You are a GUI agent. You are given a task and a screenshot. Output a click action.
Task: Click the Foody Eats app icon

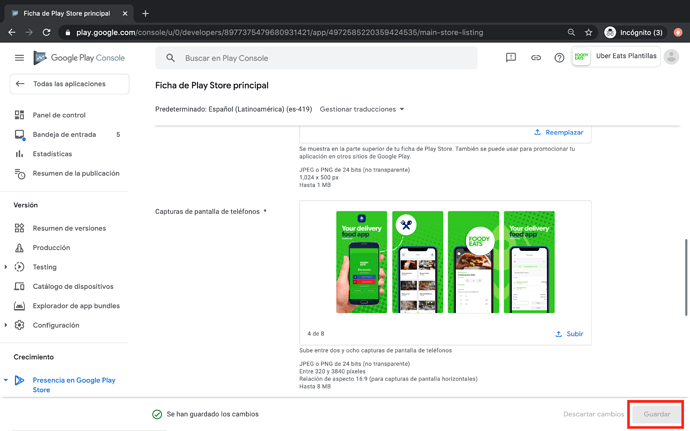[x=581, y=58]
